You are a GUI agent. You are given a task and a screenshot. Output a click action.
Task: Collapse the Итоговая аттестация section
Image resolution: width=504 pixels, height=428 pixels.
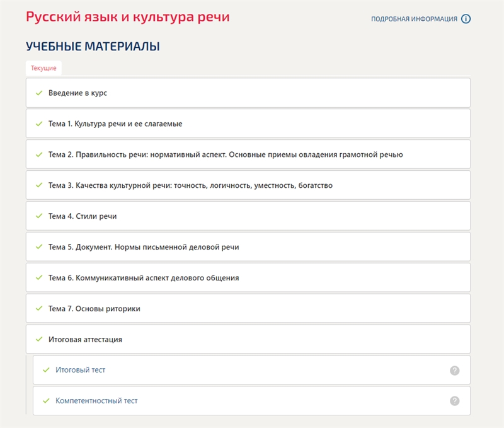coord(248,340)
